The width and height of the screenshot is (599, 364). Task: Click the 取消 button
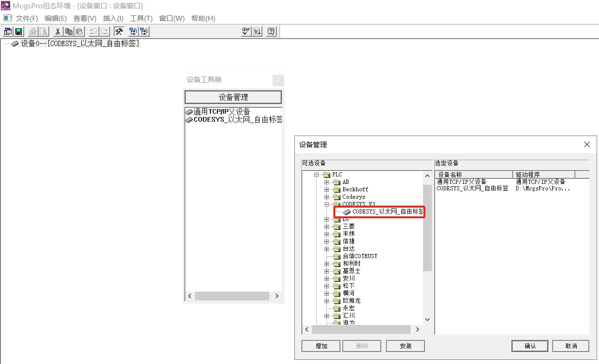click(571, 346)
